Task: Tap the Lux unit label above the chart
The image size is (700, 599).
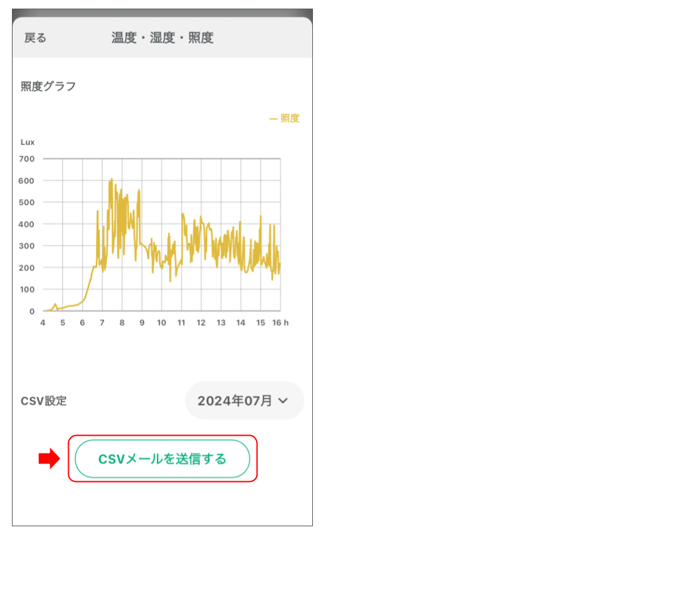Action: click(x=29, y=142)
